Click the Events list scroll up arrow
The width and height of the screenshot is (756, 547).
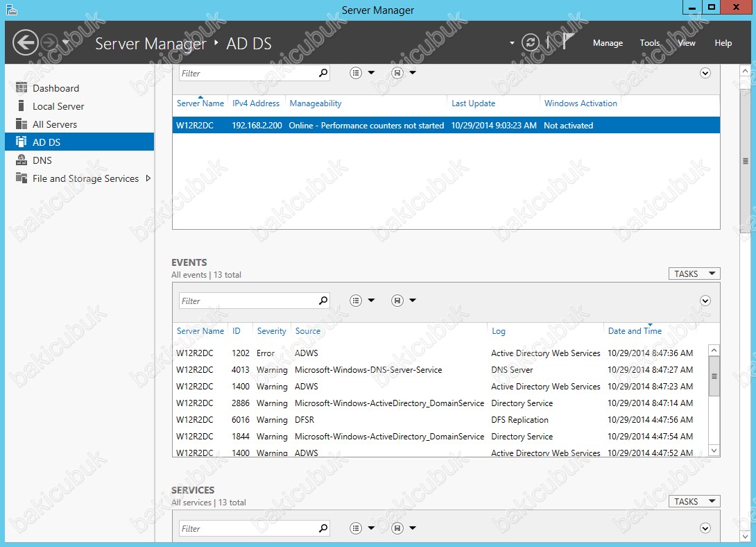714,350
